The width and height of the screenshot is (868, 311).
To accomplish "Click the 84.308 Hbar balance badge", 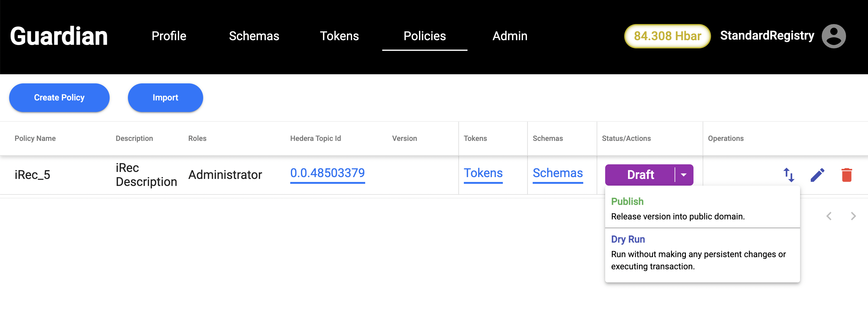I will 667,36.
